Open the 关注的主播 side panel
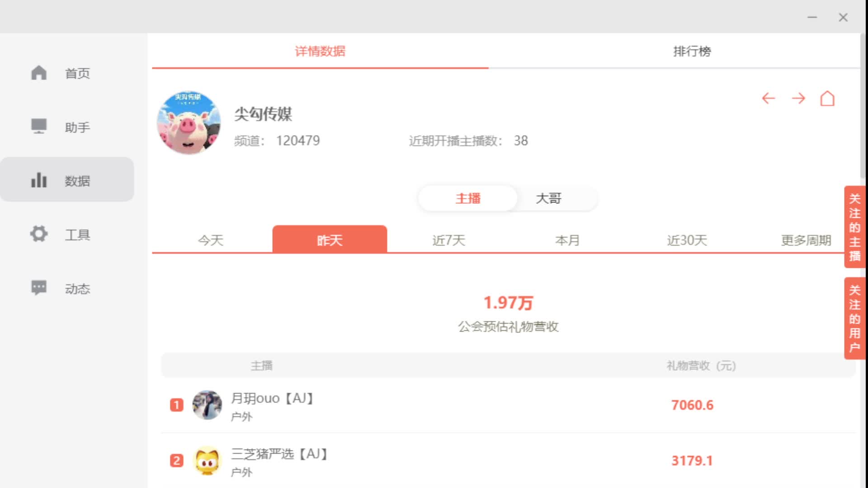 coord(854,227)
